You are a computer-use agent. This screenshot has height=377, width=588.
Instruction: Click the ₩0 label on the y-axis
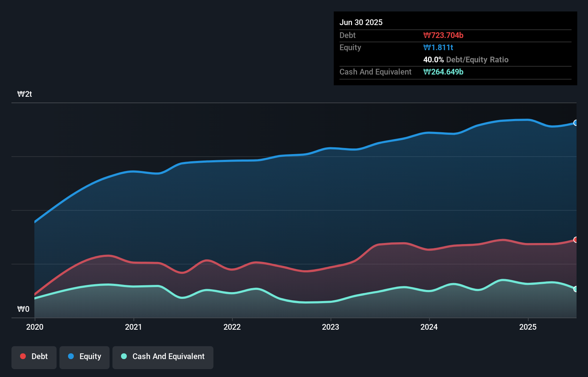(x=24, y=309)
